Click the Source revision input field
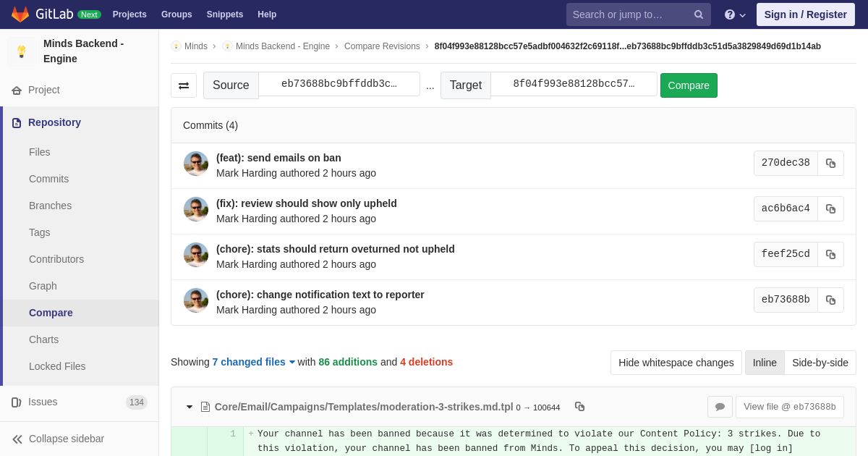 (339, 84)
